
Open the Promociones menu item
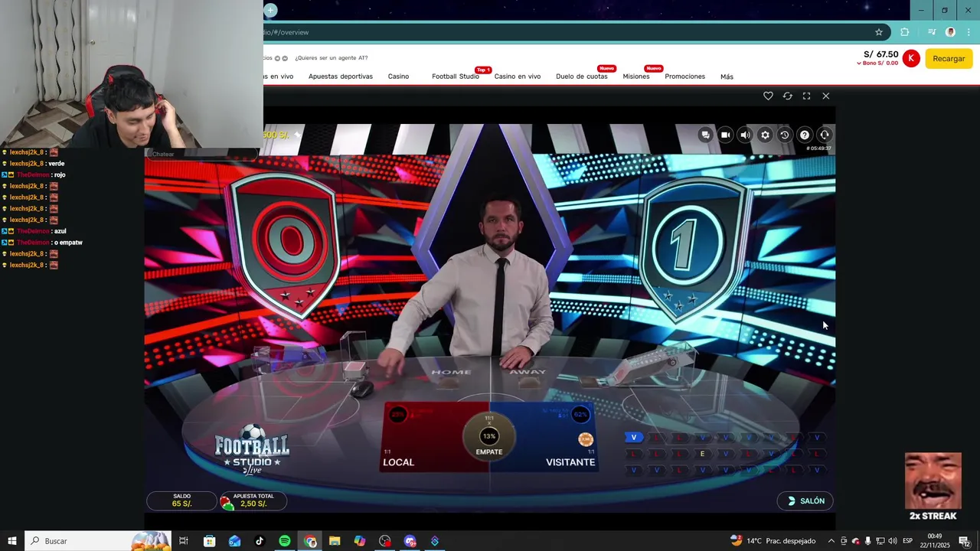pyautogui.click(x=685, y=77)
